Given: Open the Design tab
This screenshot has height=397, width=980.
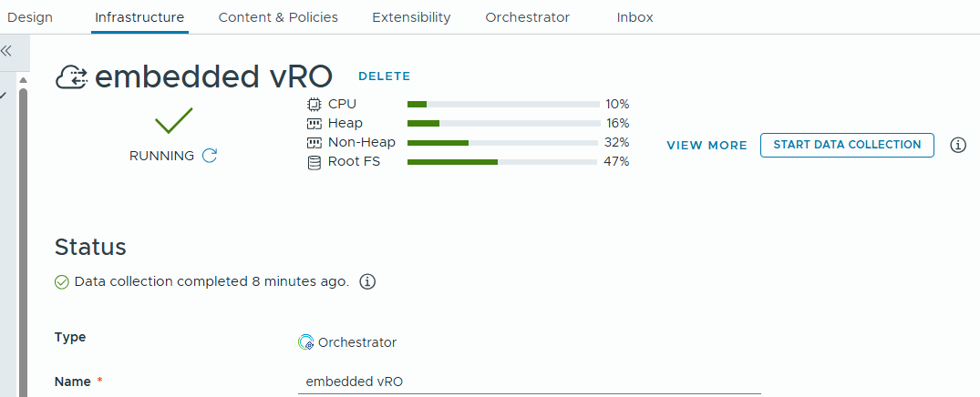Looking at the screenshot, I should tap(30, 17).
